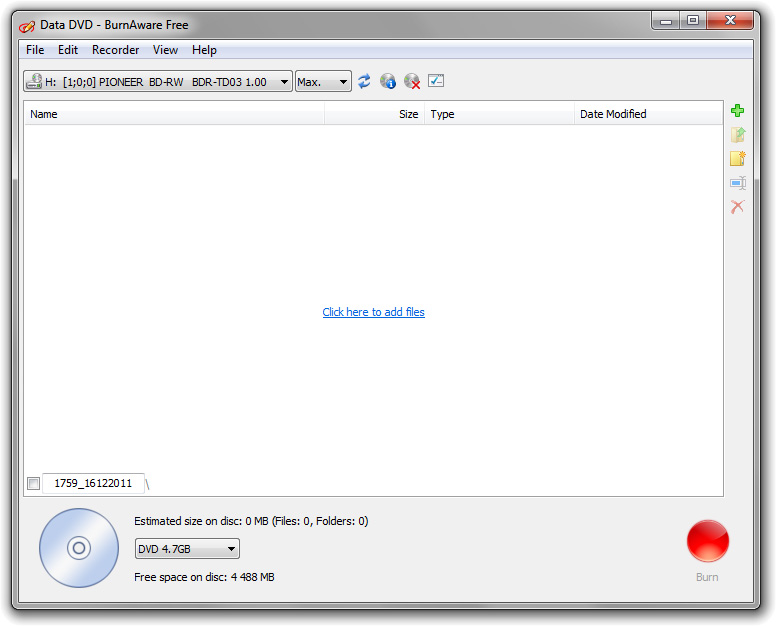Toggle checkbox beside disc label 1759_16122011
Screen dimensions: 776x626
tap(34, 483)
